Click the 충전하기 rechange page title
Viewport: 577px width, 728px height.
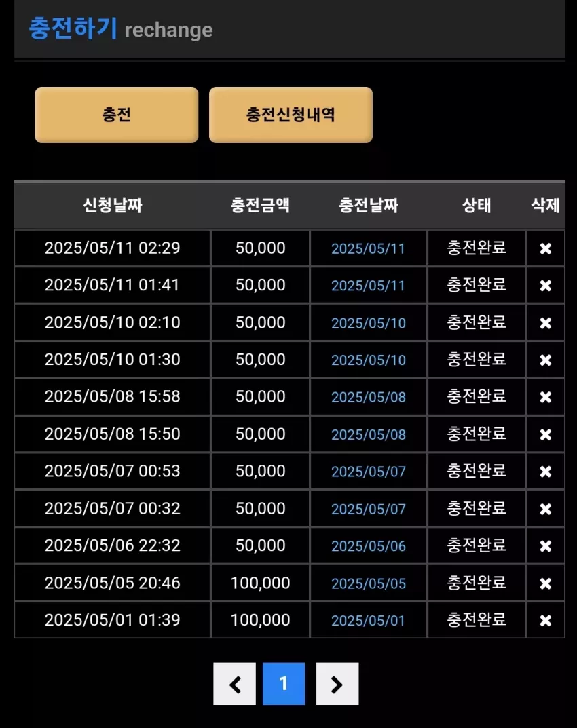(x=121, y=28)
